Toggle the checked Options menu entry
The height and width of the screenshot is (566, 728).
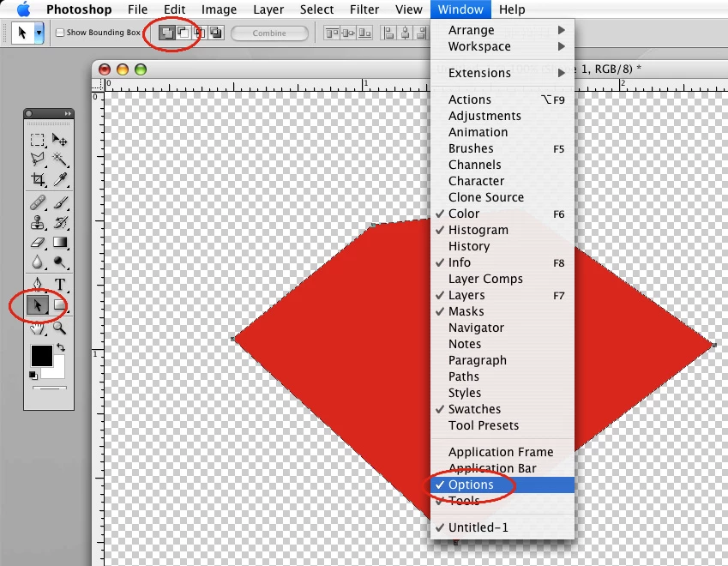point(502,485)
